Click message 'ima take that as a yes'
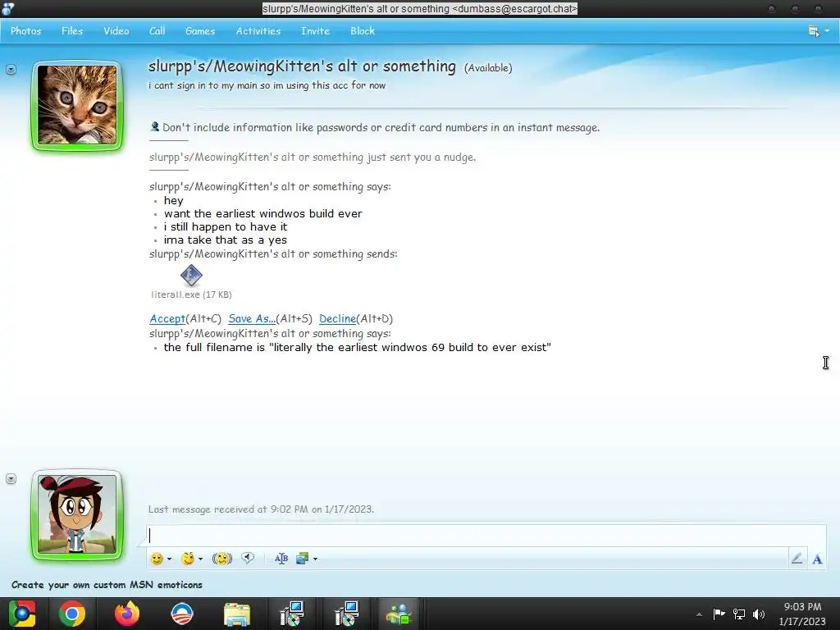Image resolution: width=840 pixels, height=630 pixels. click(226, 240)
